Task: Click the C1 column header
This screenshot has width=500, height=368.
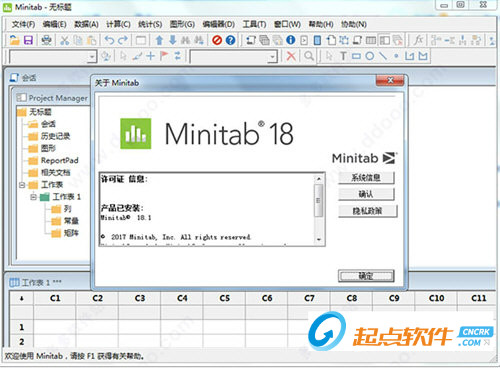Action: pos(55,298)
